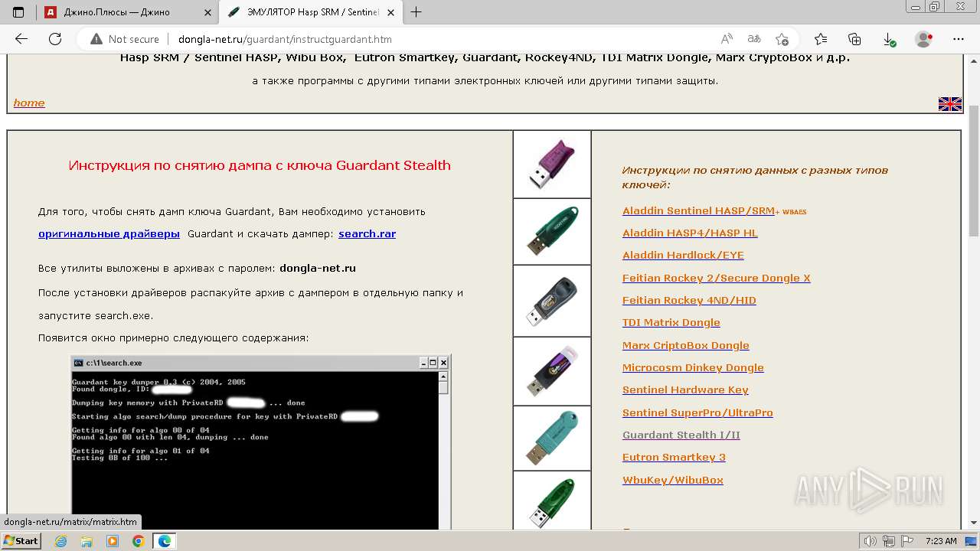Open the Downloads icon

coord(889,39)
